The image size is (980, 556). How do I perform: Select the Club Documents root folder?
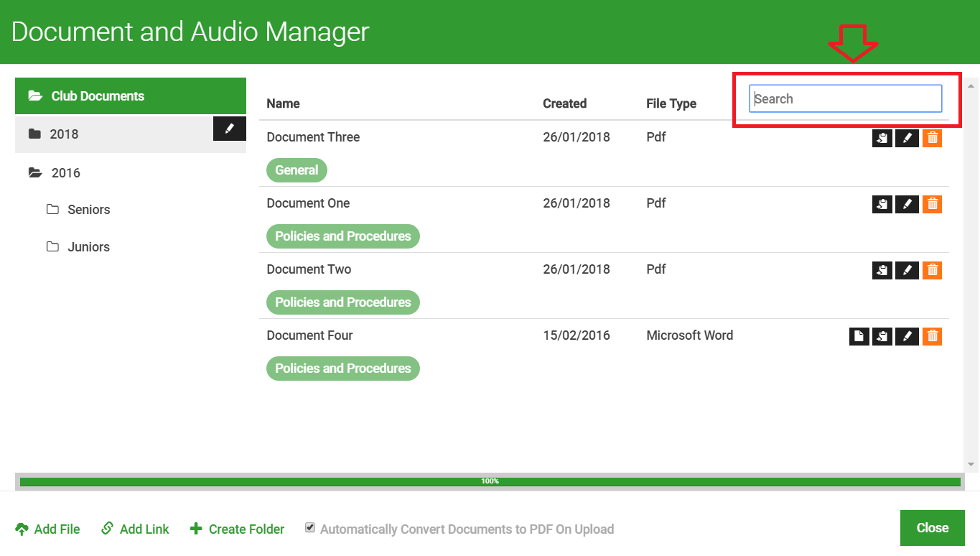tap(131, 96)
